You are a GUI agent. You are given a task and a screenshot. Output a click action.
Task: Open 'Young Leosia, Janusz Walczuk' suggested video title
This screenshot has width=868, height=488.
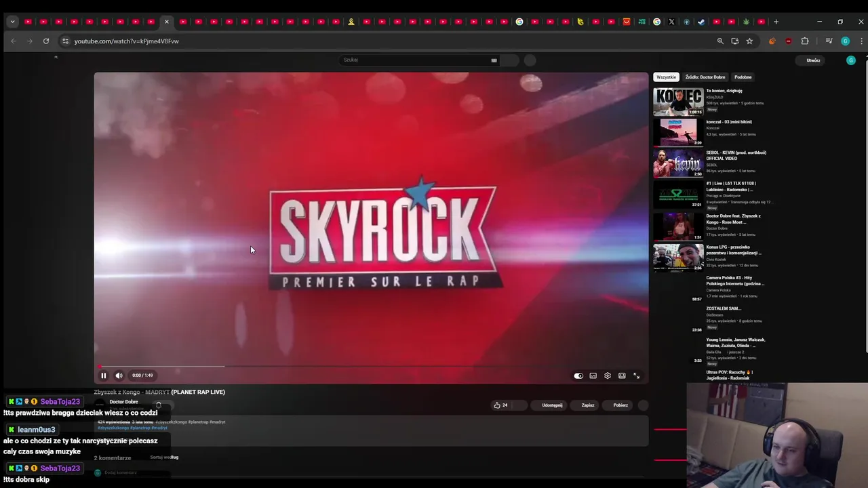click(736, 342)
